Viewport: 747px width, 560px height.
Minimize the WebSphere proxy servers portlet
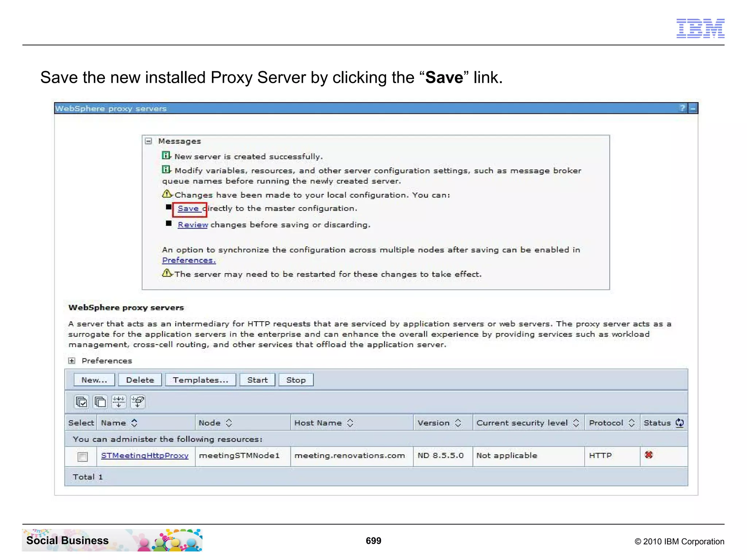[x=693, y=108]
